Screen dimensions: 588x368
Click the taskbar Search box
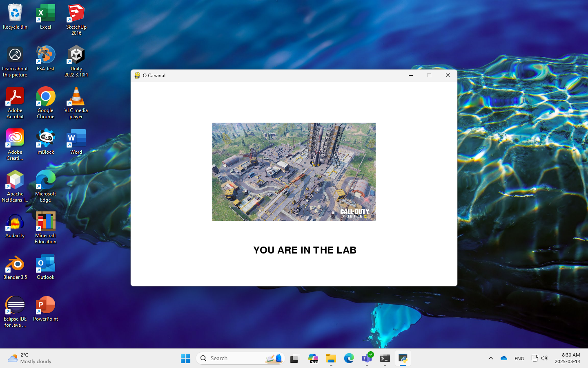tap(241, 358)
